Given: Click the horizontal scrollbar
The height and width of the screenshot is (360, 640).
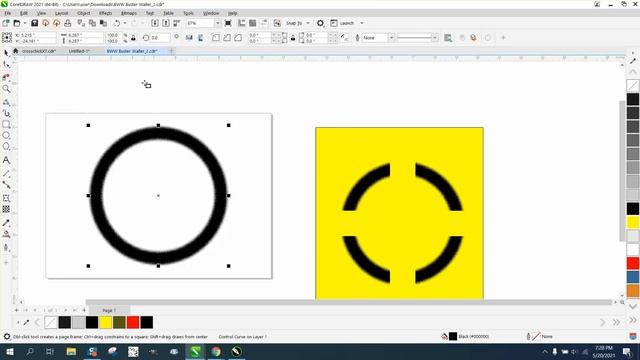Looking at the screenshot, I should pos(350,302).
